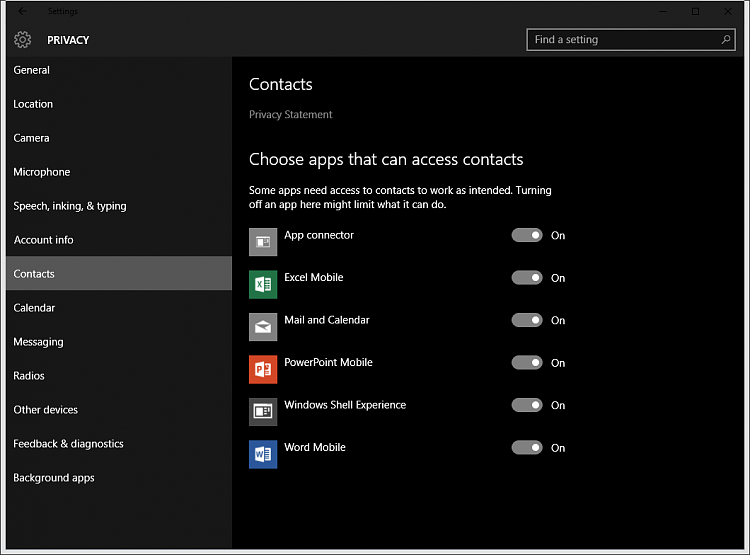Select Radios in the sidebar
Screen dimensions: 750x555
[119, 376]
